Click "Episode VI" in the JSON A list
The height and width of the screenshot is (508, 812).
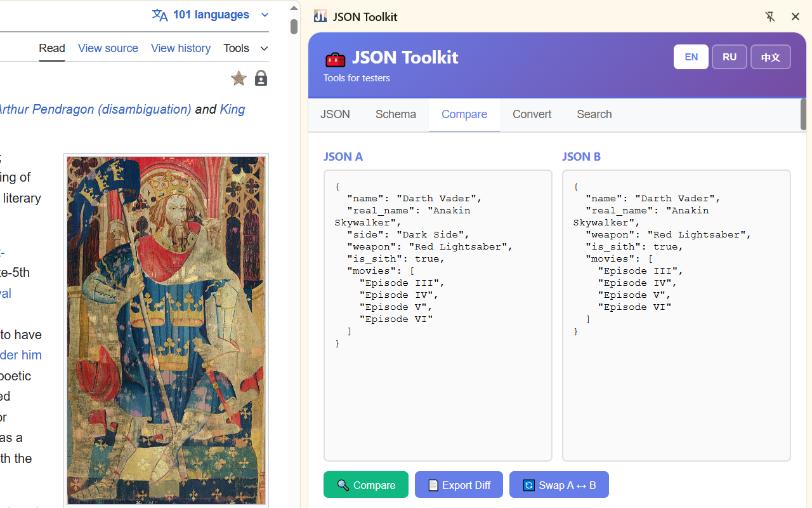click(x=396, y=319)
